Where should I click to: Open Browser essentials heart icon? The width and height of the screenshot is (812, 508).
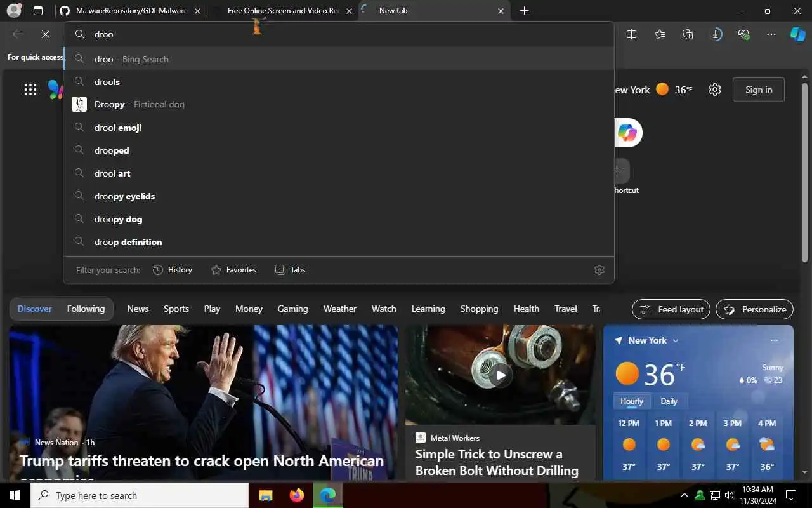(744, 34)
